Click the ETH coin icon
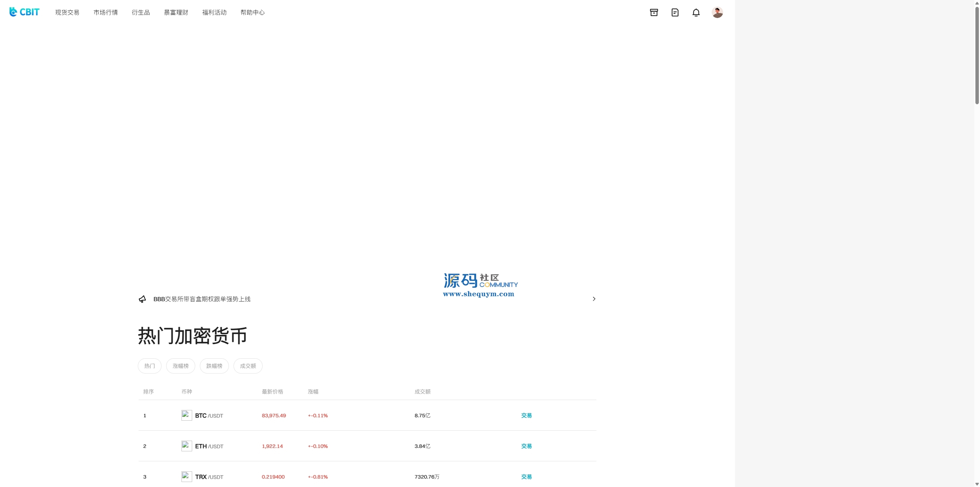 186,446
